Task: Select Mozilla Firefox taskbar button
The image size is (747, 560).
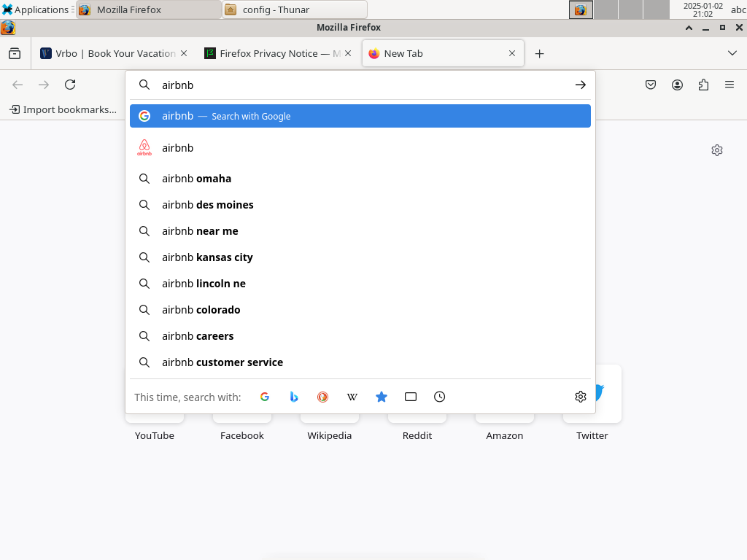Action: 149,9
